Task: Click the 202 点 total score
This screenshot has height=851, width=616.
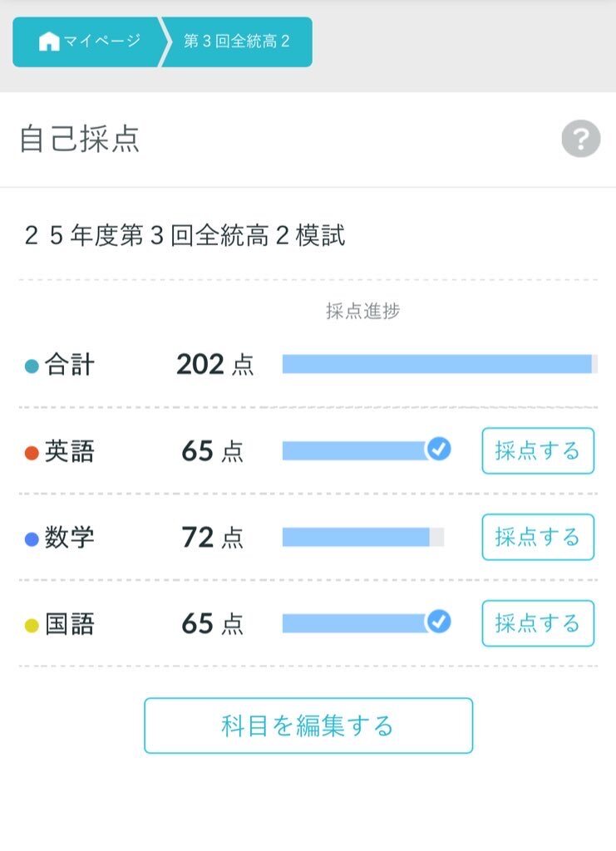Action: pyautogui.click(x=214, y=364)
